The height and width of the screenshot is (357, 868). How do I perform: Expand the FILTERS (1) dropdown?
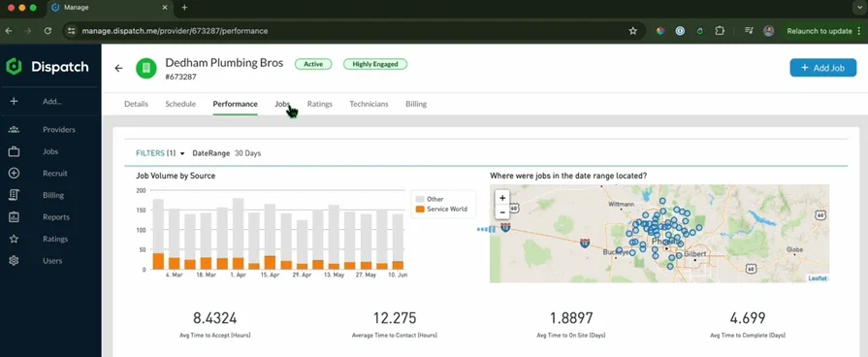pyautogui.click(x=160, y=153)
